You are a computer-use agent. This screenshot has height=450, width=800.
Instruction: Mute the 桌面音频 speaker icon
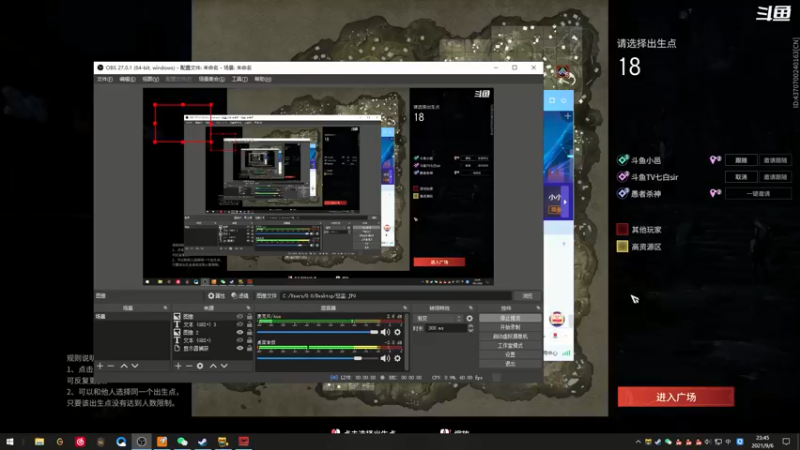pos(385,358)
